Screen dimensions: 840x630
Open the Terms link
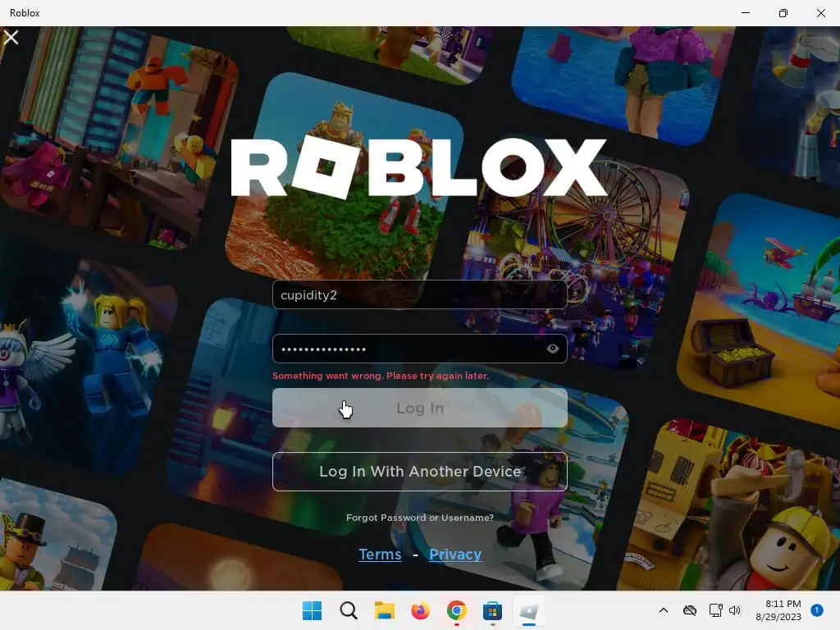pos(380,554)
